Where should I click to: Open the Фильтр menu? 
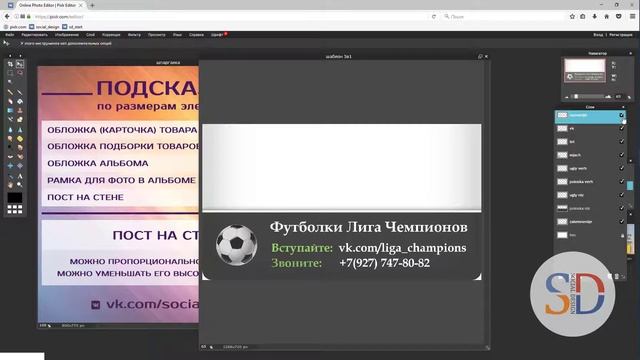134,35
